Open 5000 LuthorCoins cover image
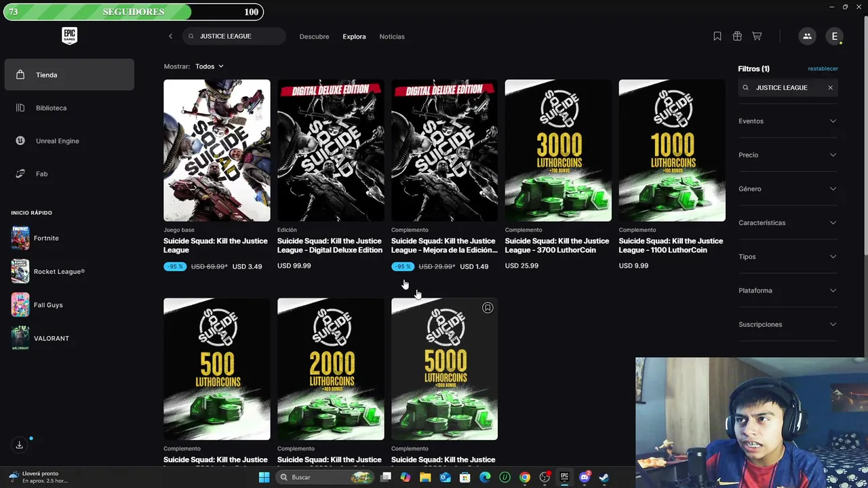 445,369
